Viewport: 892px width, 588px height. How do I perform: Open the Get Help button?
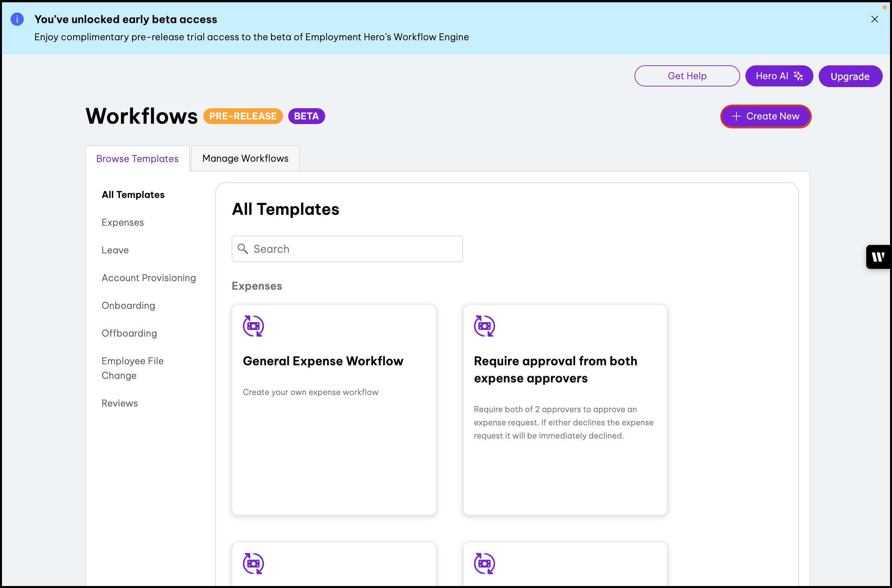coord(687,76)
